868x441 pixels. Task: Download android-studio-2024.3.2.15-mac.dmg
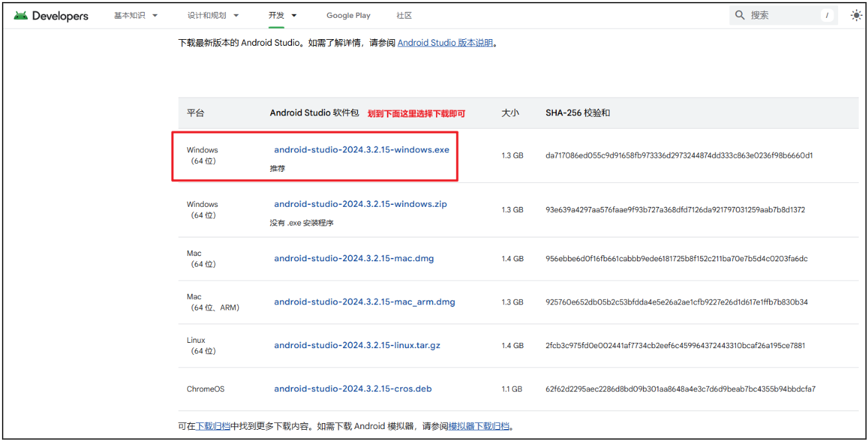(354, 259)
